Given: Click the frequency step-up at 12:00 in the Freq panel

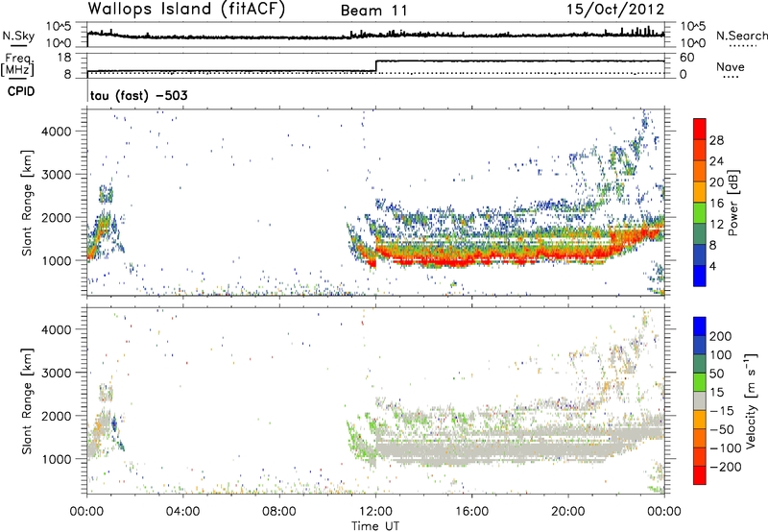Looking at the screenshot, I should coord(375,66).
